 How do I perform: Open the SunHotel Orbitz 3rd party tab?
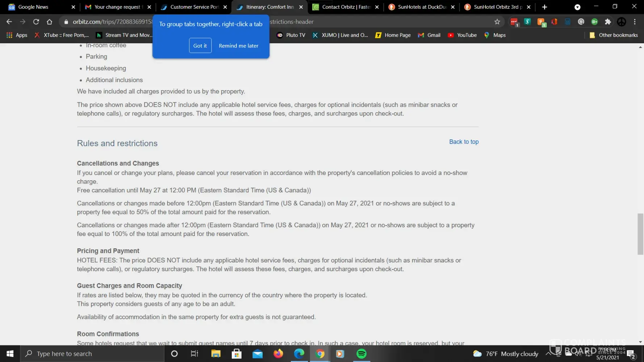497,7
